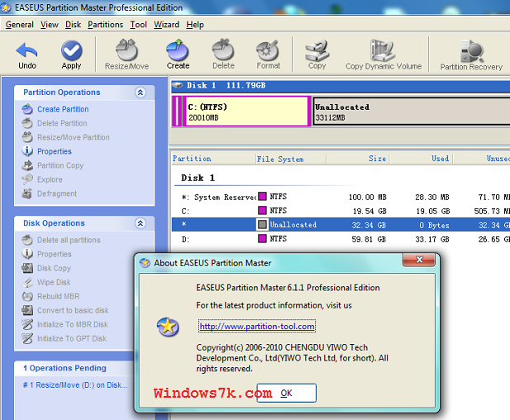Launch Partition Recovery from toolbar
Viewport: 510px width, 420px height.
472,50
